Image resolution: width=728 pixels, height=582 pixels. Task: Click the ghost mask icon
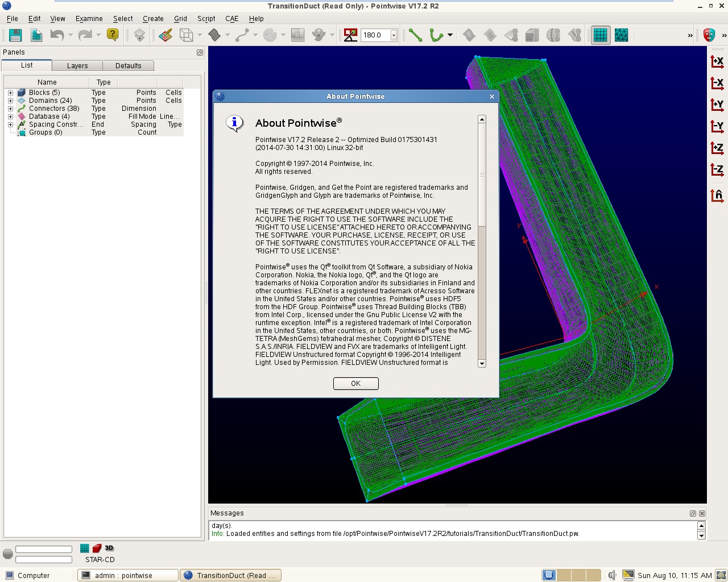(318, 35)
